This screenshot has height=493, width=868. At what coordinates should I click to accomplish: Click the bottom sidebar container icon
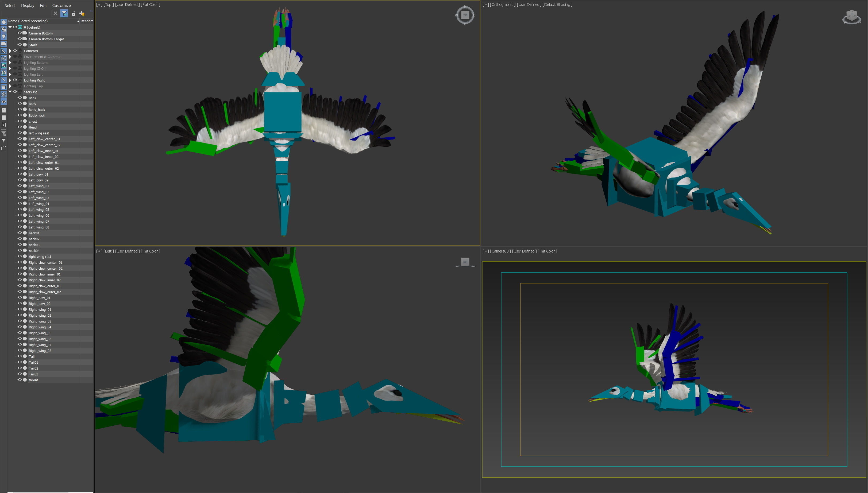pos(4,148)
